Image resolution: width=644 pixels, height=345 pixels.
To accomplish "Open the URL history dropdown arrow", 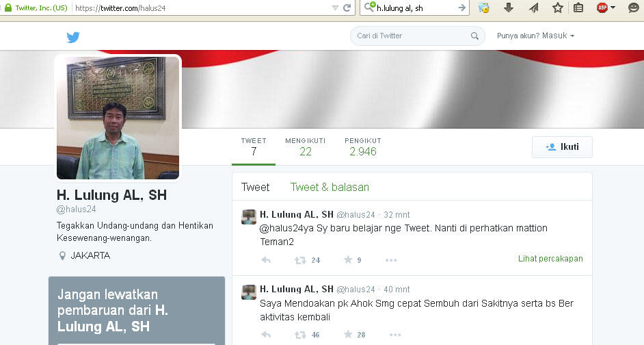I will [x=335, y=8].
